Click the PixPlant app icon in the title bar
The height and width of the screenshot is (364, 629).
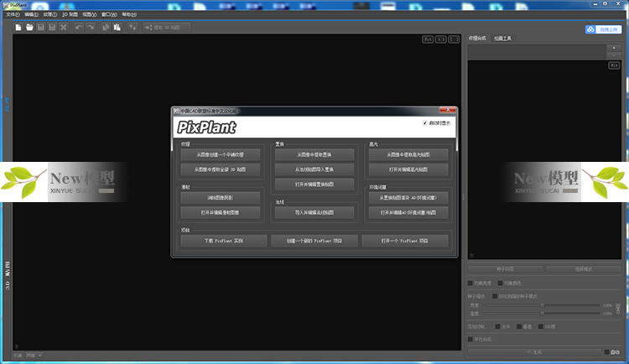coord(6,5)
